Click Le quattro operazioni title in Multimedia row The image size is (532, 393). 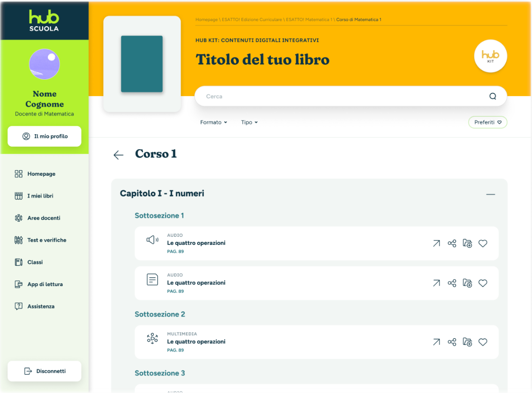pyautogui.click(x=196, y=342)
